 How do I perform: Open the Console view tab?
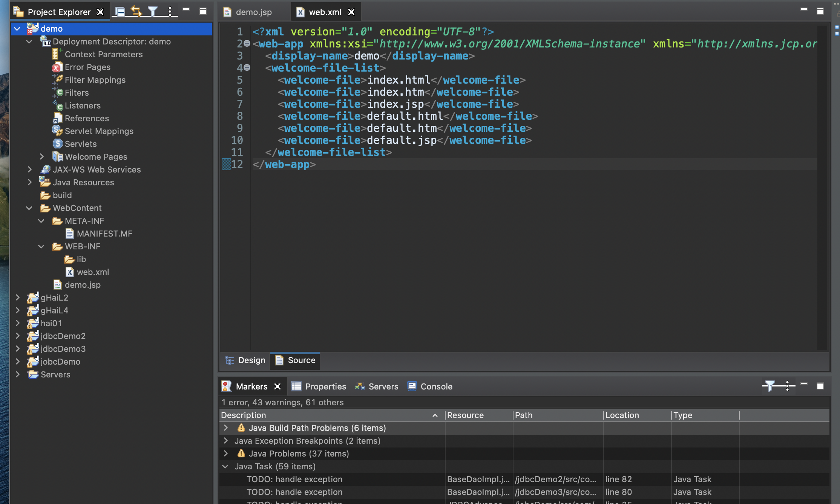430,386
